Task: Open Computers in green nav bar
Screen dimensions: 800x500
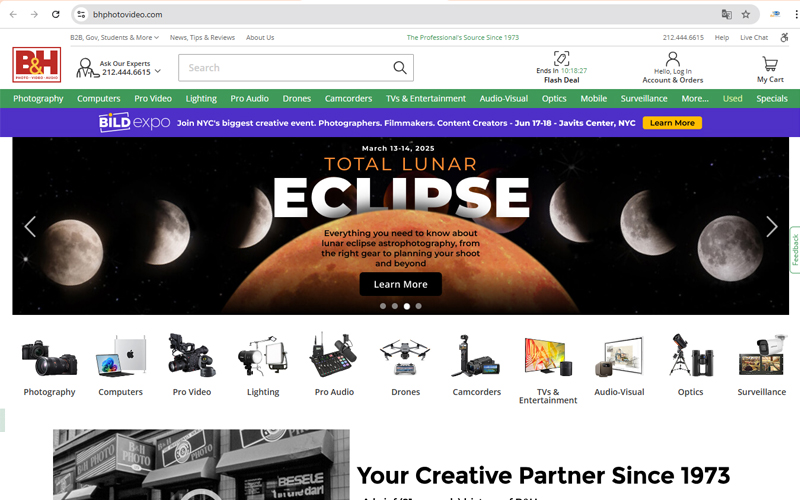Action: point(98,98)
